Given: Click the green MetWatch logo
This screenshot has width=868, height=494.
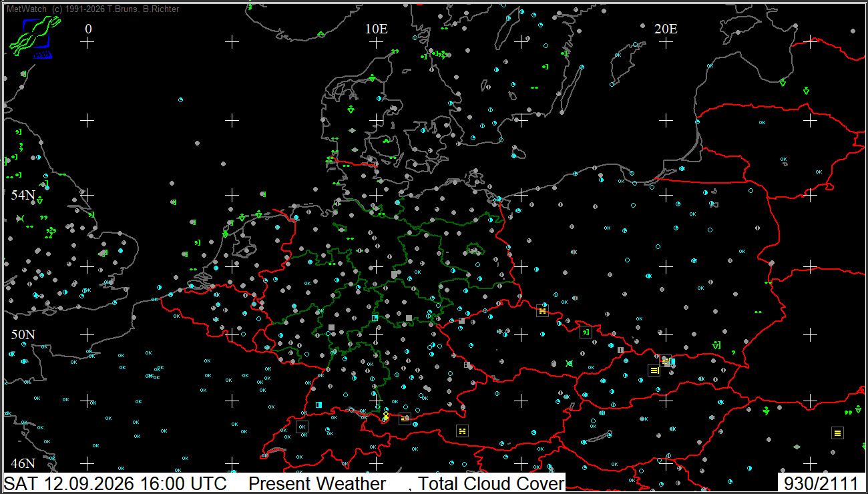Looking at the screenshot, I should [x=35, y=37].
